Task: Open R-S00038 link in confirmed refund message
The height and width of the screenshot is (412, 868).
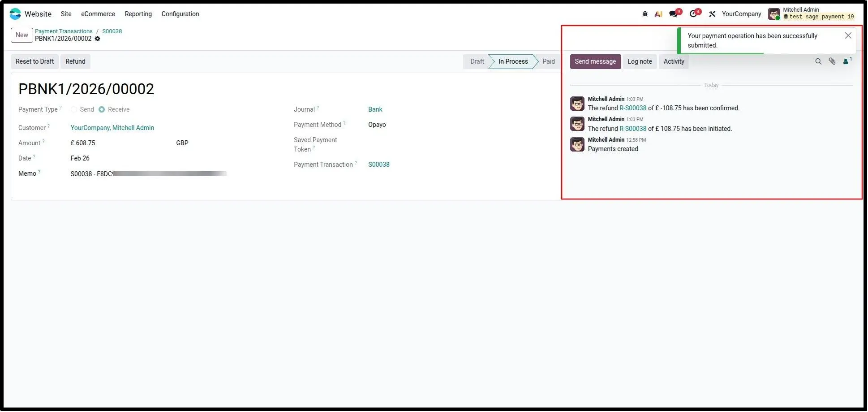Action: (633, 108)
